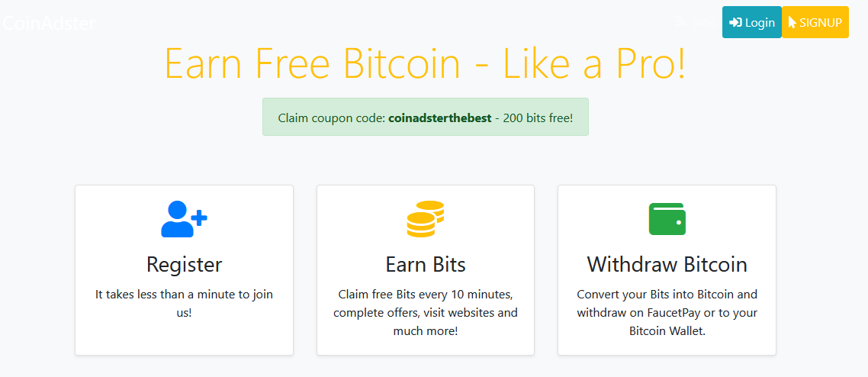Click the sign-in arrow icon on Login

[736, 23]
